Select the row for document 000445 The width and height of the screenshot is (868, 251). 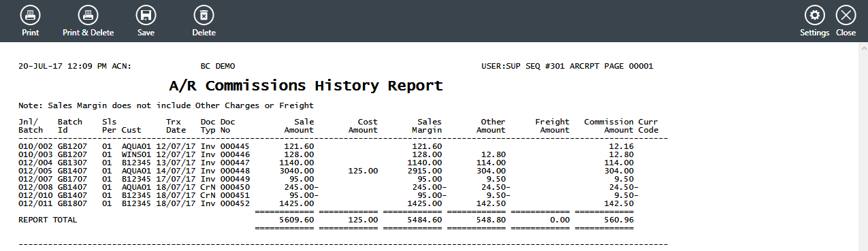coord(343,146)
